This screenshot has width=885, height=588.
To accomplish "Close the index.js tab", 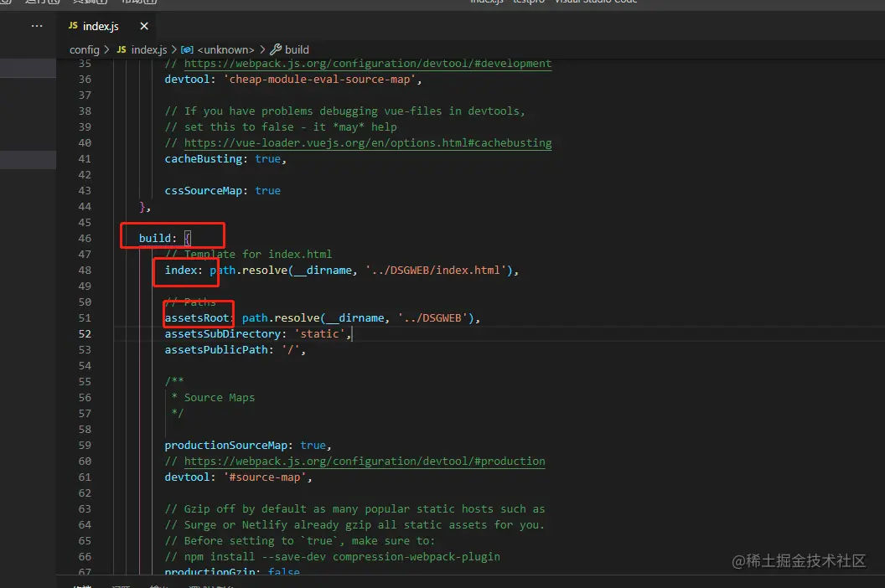I will click(x=144, y=26).
